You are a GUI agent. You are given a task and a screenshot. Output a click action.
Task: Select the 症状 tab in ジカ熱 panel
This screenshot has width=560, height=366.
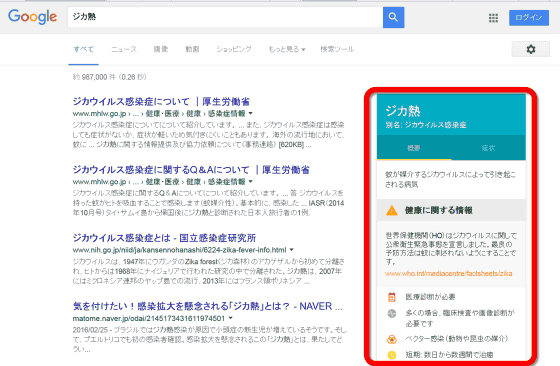(488, 148)
